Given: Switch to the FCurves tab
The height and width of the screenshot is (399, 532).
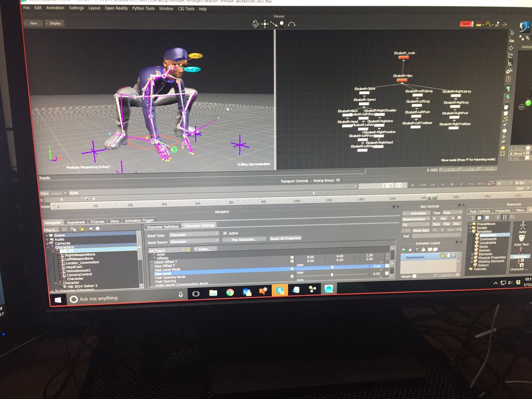Looking at the screenshot, I should 97,221.
